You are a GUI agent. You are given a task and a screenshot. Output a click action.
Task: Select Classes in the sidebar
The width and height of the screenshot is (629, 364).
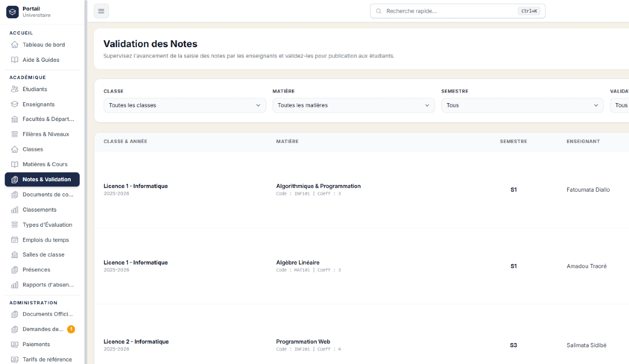42,149
